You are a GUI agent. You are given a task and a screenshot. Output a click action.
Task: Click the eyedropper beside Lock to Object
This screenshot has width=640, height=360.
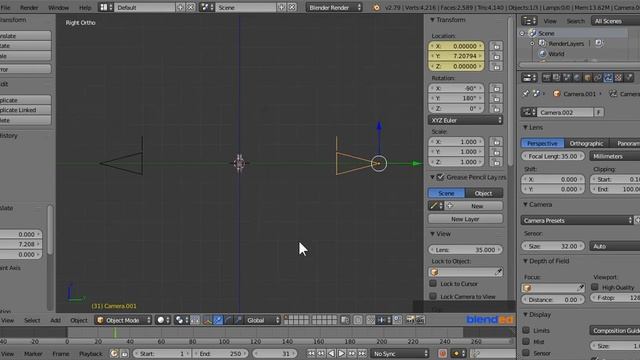498,272
